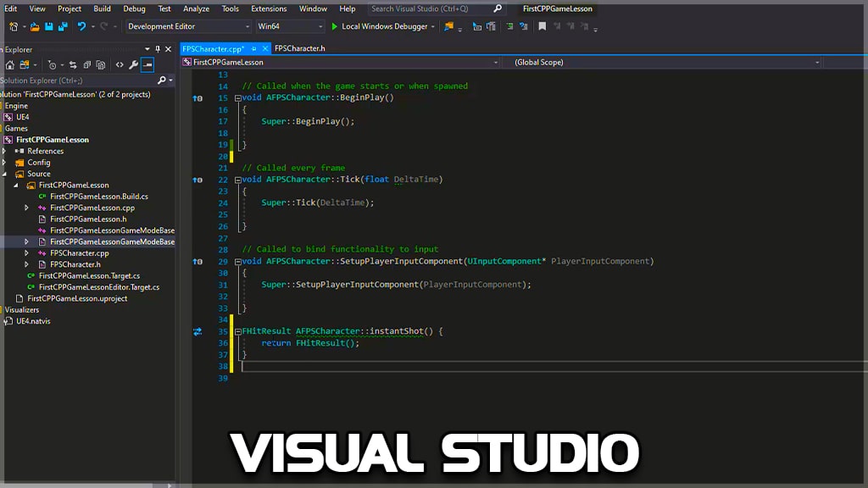The width and height of the screenshot is (868, 488).
Task: Expand the Config folder node
Action: coord(4,163)
